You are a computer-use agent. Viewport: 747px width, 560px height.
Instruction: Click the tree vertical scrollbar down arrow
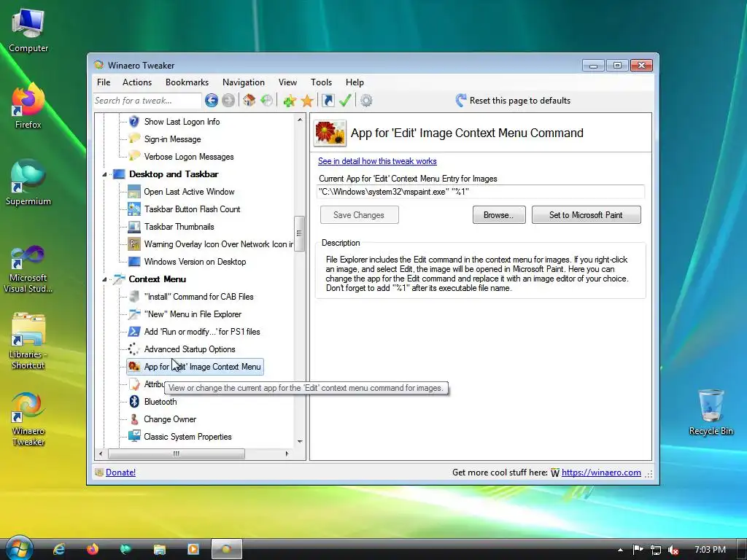300,441
